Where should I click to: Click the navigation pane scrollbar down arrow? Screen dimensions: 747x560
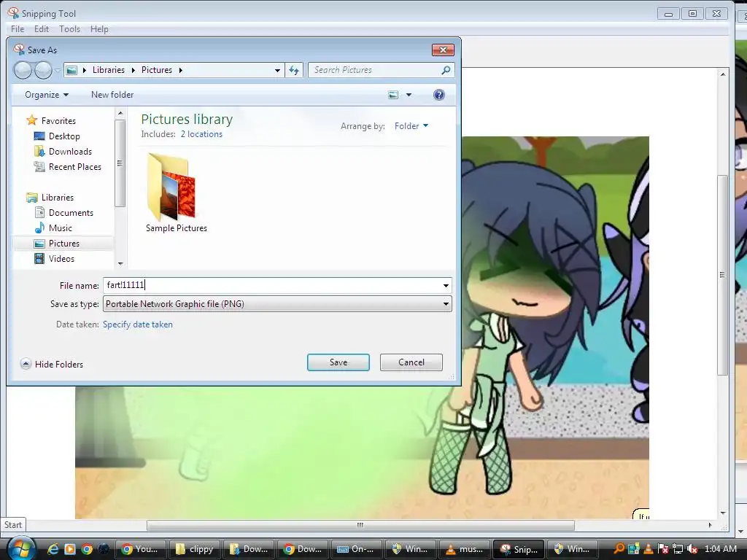(120, 263)
